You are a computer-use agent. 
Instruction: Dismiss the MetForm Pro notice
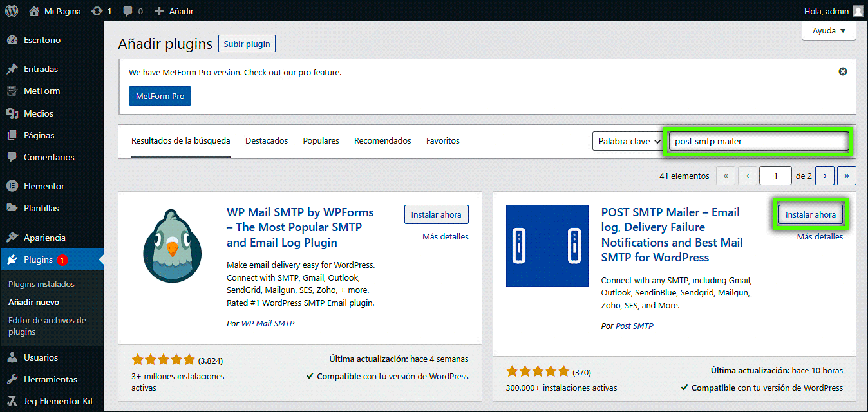tap(843, 71)
